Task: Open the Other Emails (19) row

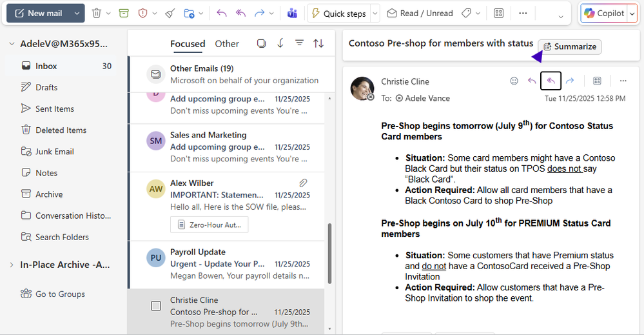Action: point(231,74)
